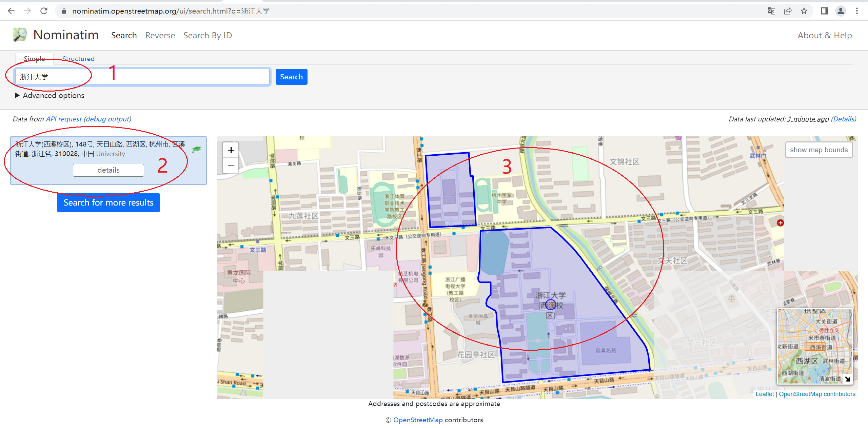868x428 pixels.
Task: Click Search for more results
Action: (108, 202)
